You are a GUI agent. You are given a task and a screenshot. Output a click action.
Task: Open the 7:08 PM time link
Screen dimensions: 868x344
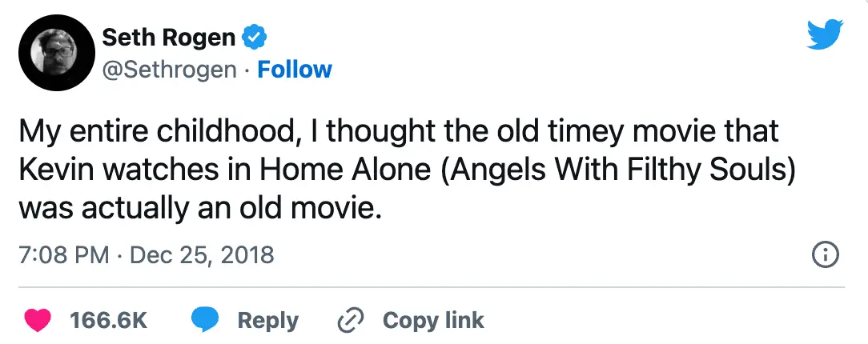pos(62,255)
